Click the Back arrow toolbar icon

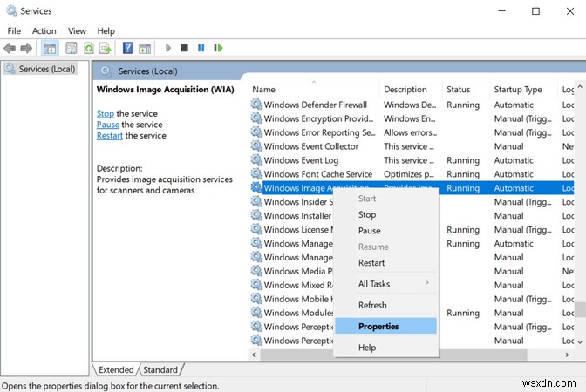click(10, 48)
